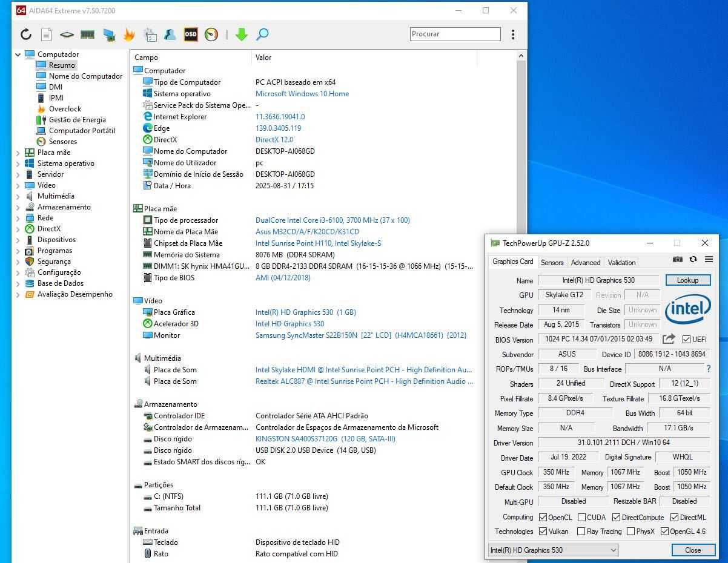Open the DualCore Intel Core i3-6100 link
The height and width of the screenshot is (563, 728).
333,220
